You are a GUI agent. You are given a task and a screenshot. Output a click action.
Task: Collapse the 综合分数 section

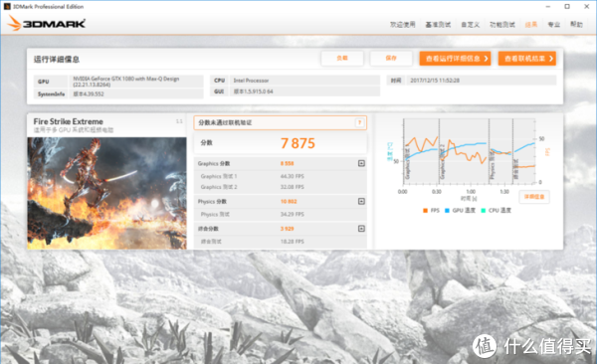click(x=361, y=229)
